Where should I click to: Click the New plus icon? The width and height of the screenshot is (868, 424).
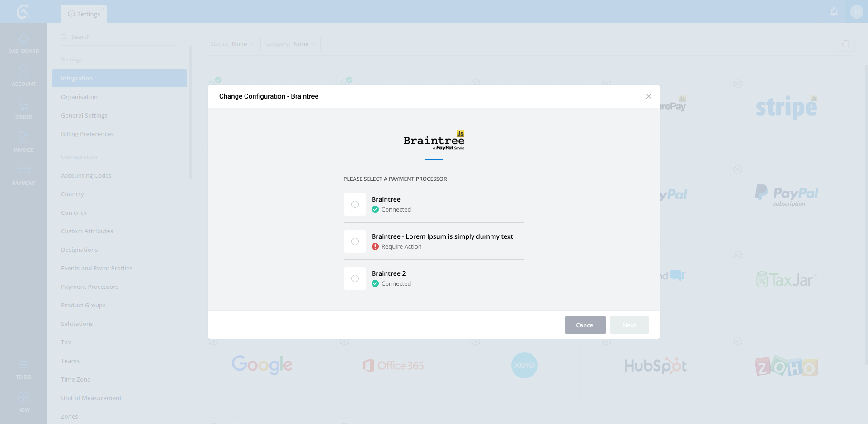pos(24,398)
